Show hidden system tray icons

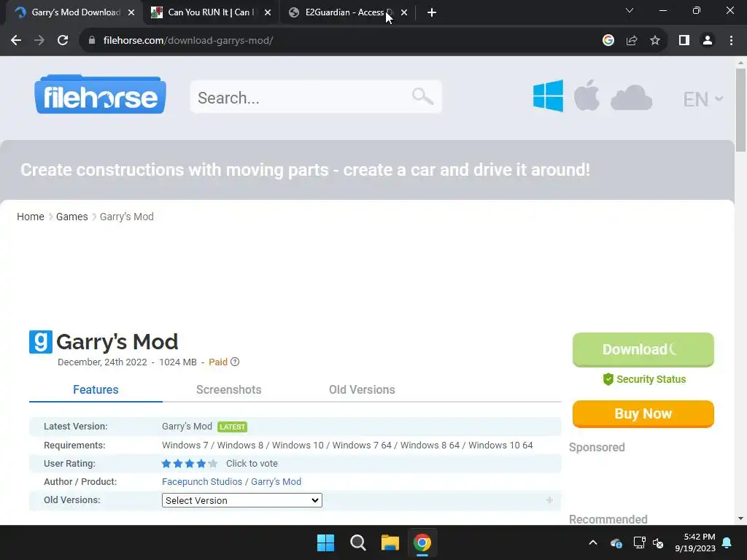point(593,542)
